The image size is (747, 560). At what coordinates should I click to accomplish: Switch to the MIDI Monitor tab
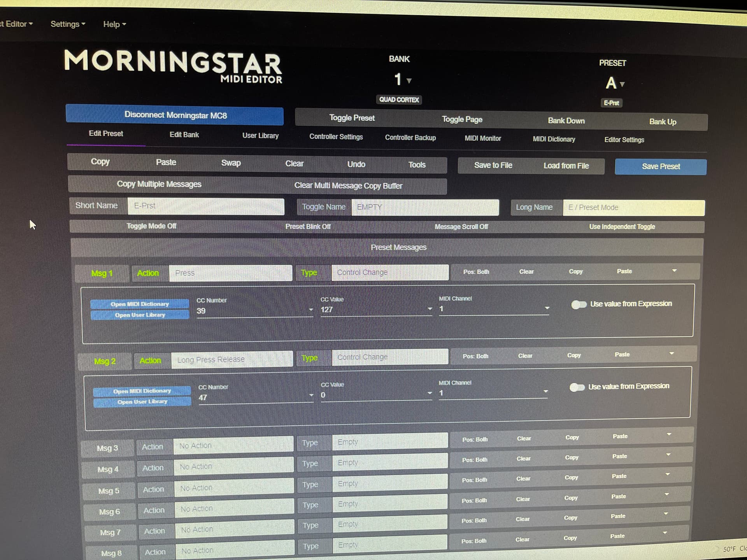click(482, 138)
